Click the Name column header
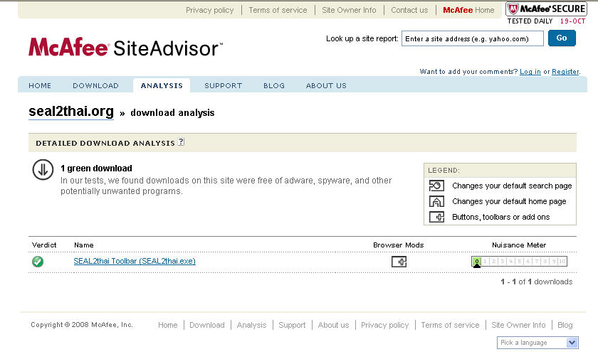This screenshot has width=598, height=364. pos(84,245)
